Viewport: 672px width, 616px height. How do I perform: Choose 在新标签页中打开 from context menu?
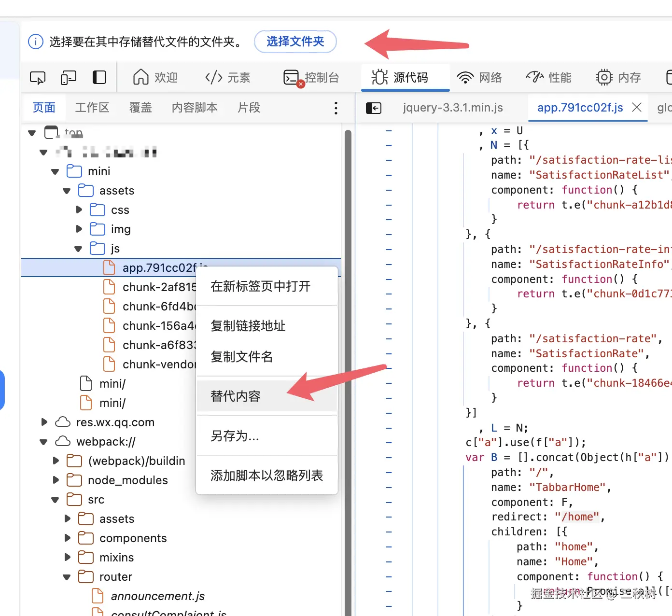coord(266,286)
